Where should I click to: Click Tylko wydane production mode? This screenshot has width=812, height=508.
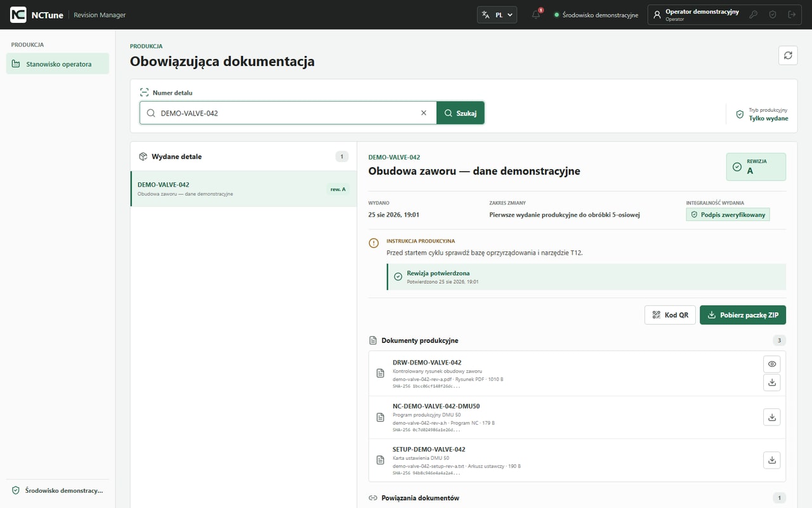click(x=768, y=118)
